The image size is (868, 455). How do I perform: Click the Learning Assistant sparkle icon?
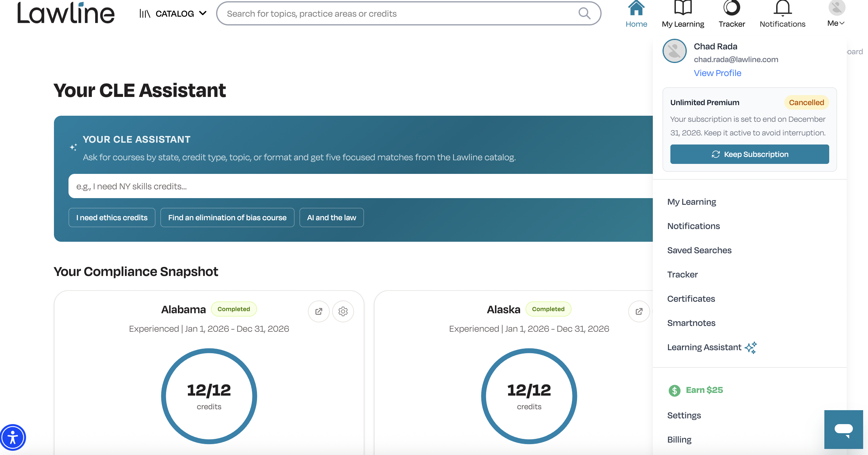pyautogui.click(x=751, y=347)
